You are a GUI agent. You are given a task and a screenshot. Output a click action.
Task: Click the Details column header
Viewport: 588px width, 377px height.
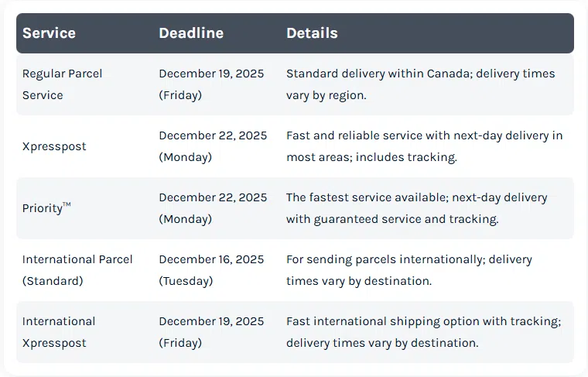tap(312, 33)
